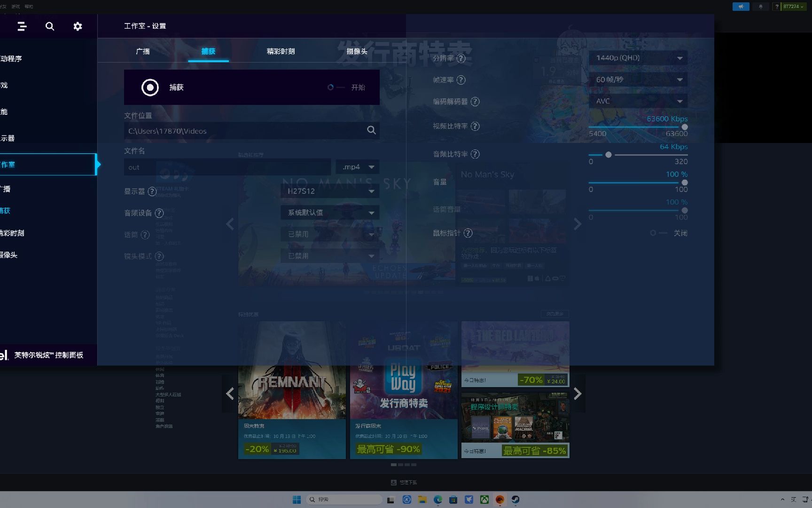Show help next to 镜头模式 label
The height and width of the screenshot is (508, 812).
coord(159,256)
